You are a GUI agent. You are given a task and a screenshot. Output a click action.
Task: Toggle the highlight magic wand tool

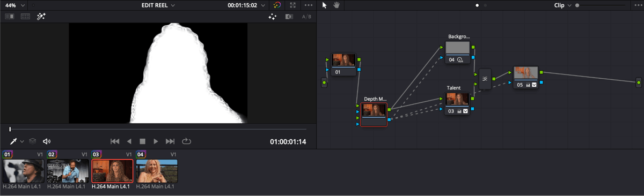41,17
